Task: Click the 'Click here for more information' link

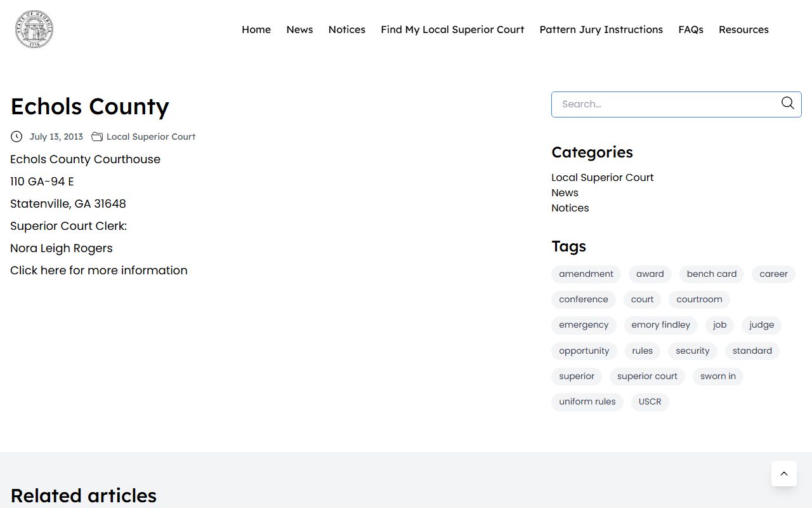Action: pyautogui.click(x=99, y=271)
